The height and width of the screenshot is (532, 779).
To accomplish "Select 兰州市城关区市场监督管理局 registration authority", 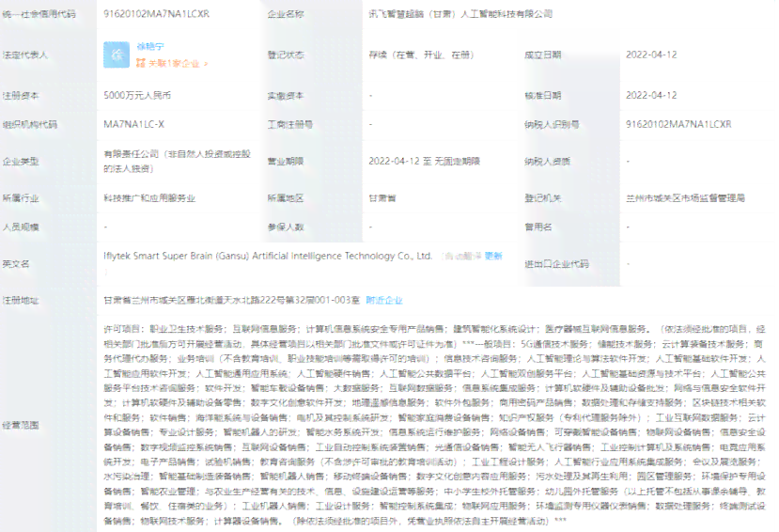I will tap(685, 198).
